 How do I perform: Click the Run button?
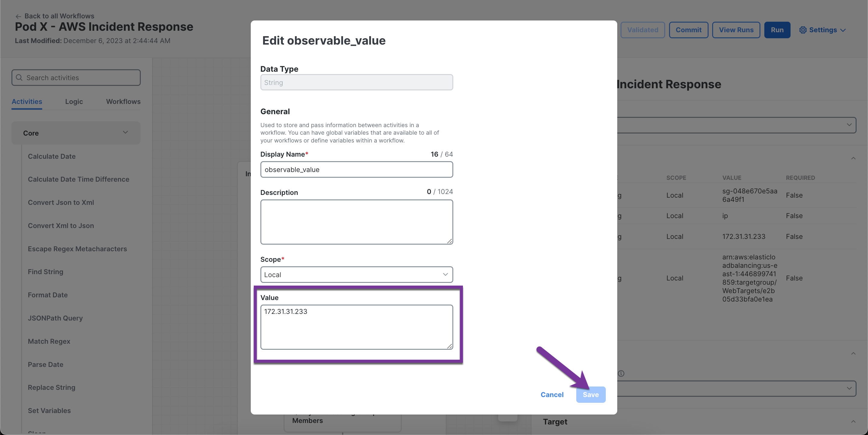pyautogui.click(x=777, y=30)
